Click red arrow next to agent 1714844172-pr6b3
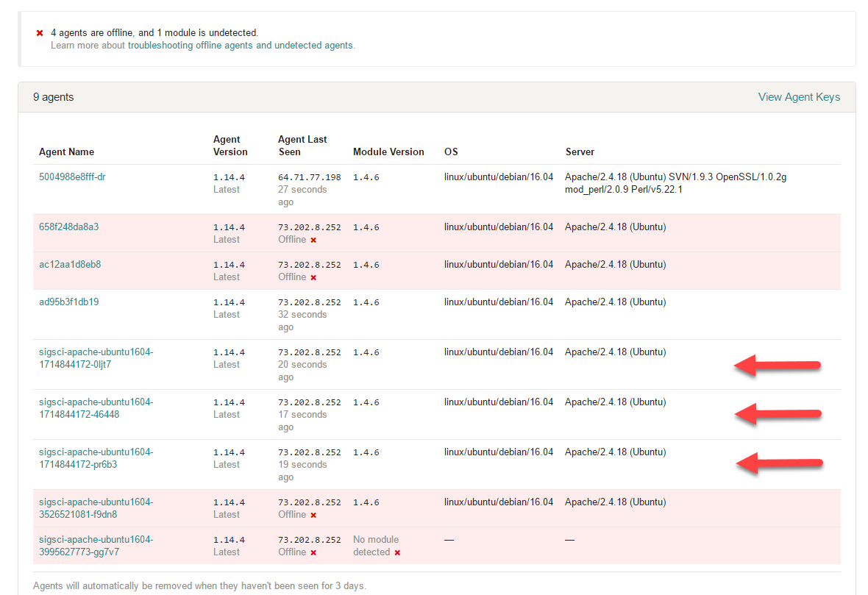 coord(778,463)
